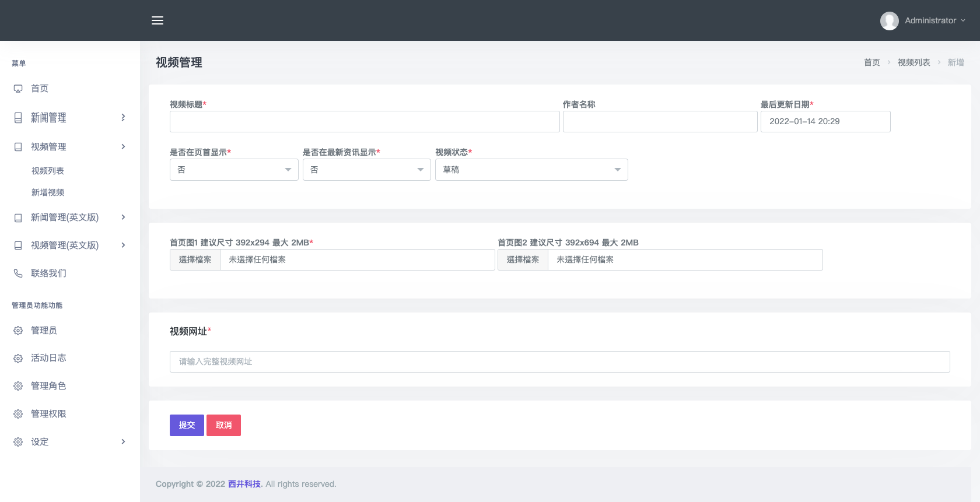Click the 活动日志 gear icon

pos(18,359)
